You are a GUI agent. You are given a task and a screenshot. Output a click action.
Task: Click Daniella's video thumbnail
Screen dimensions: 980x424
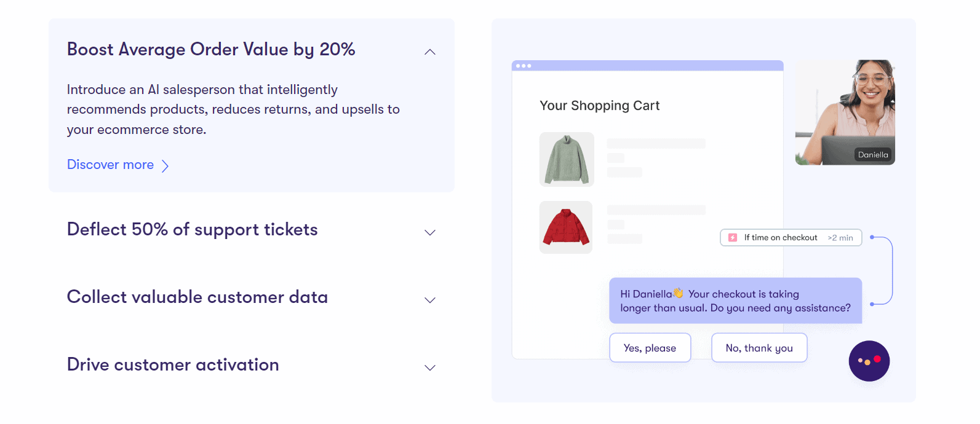[844, 112]
